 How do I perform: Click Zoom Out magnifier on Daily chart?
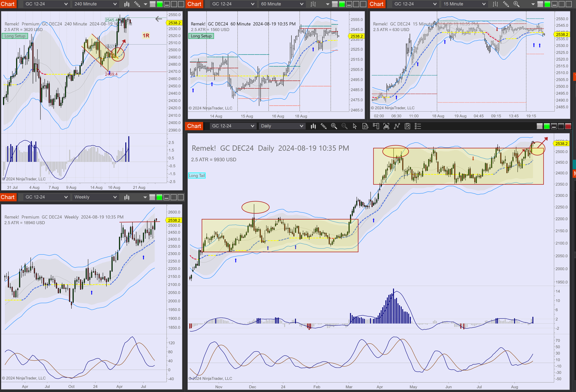coord(344,126)
